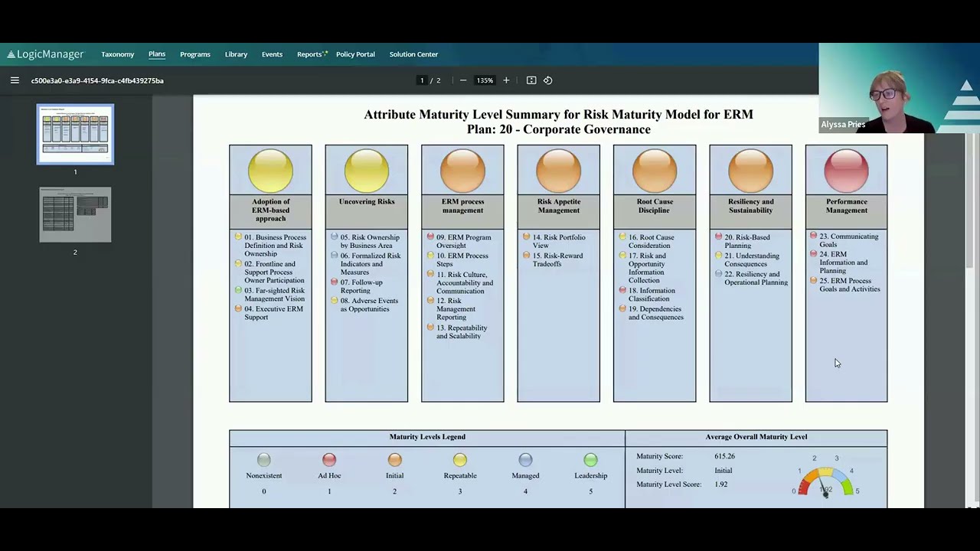Click '02. Frontline and Support Process Owner Participation'
Screen dimensions: 980x551
click(x=274, y=272)
